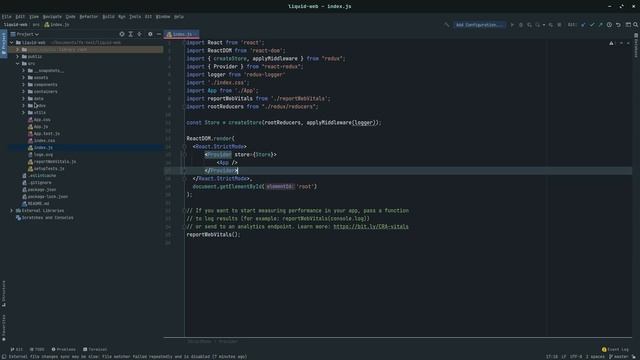This screenshot has width=640, height=360.
Task: Open the Edit menu
Action: pos(20,17)
